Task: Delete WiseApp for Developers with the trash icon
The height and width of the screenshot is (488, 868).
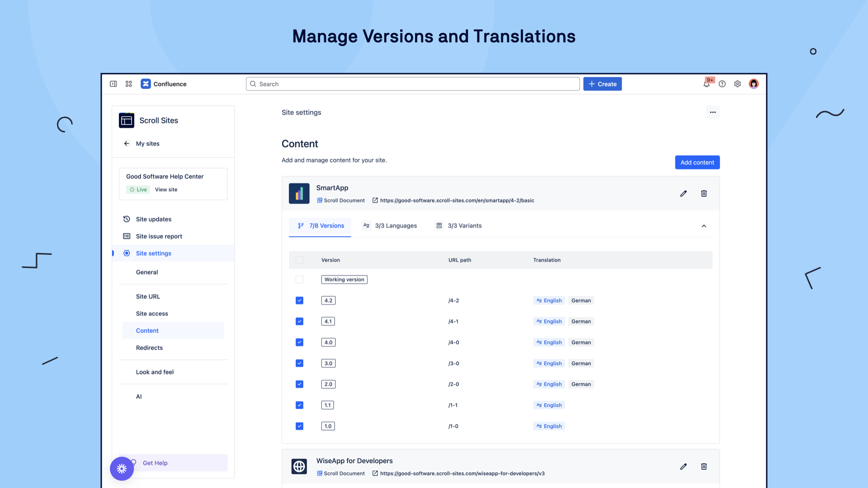Action: click(704, 466)
